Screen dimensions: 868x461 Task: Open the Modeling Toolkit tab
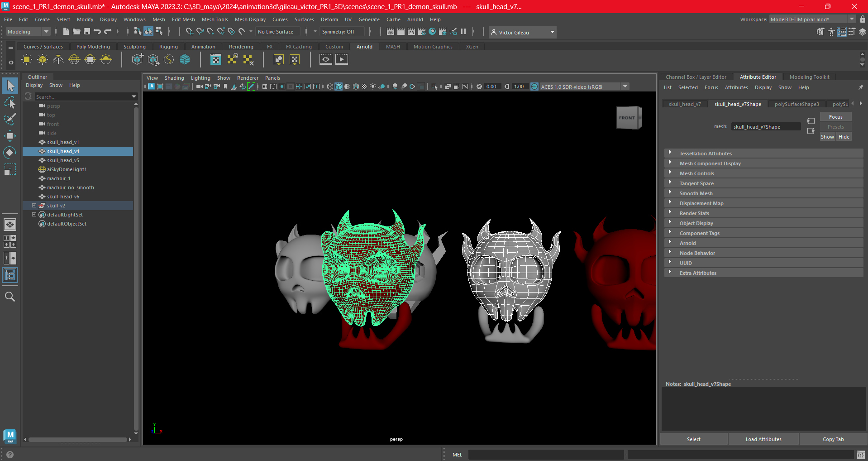click(x=809, y=77)
